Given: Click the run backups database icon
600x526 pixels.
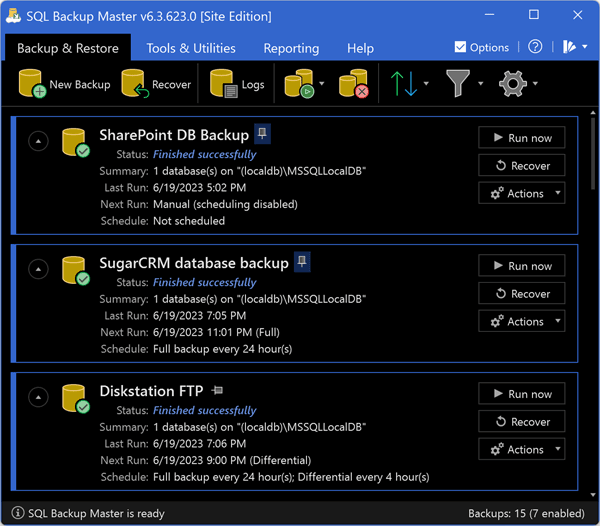Looking at the screenshot, I should click(299, 84).
